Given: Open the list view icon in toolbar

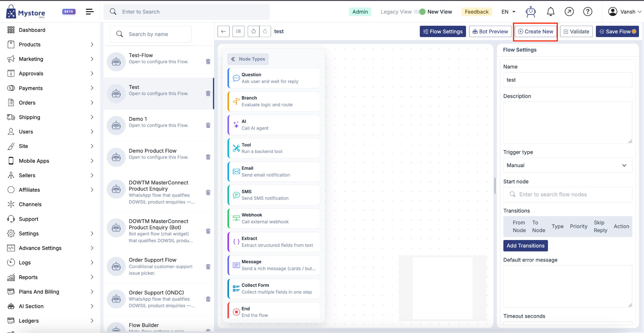Looking at the screenshot, I should (x=238, y=31).
